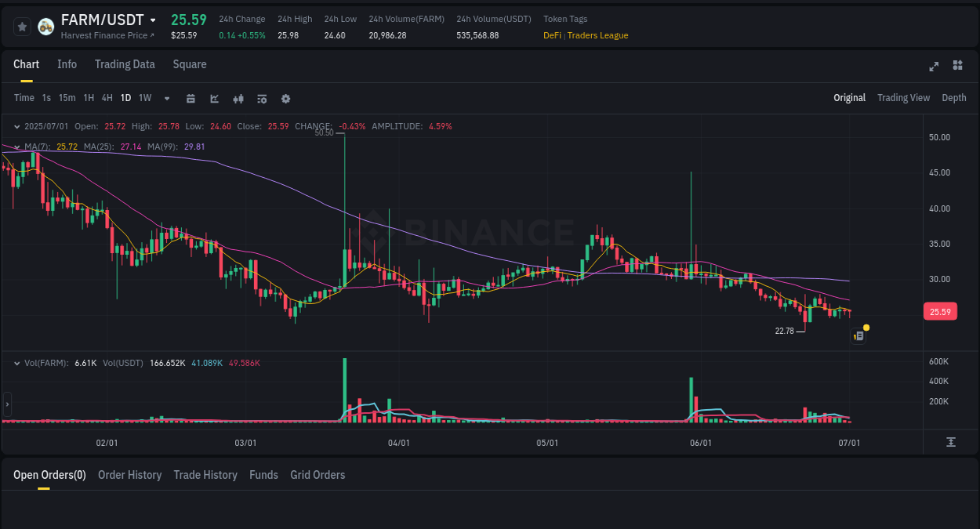Toggle the favorite star for FARM/USDT

pos(22,26)
